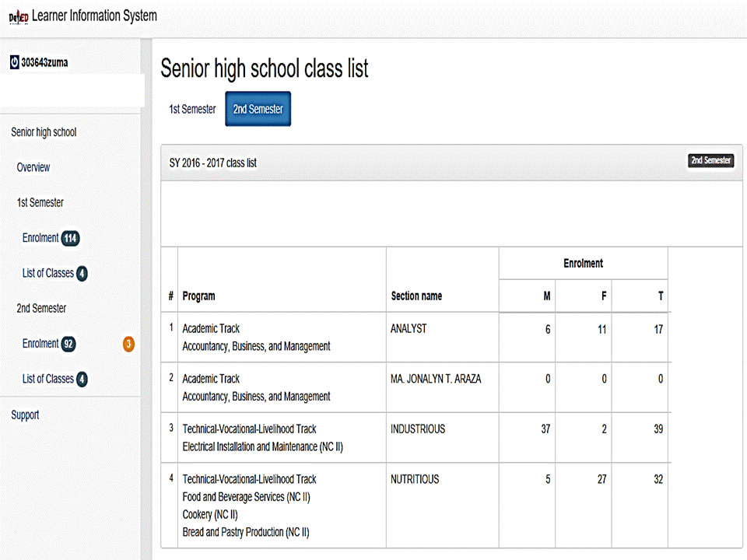Click the Section name column header
This screenshot has width=747, height=560.
point(416,296)
